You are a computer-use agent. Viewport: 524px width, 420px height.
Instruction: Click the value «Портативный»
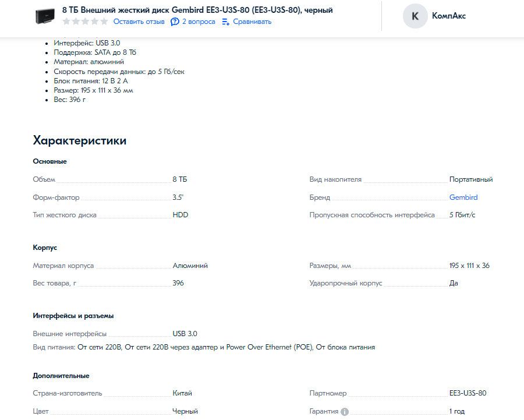(471, 179)
